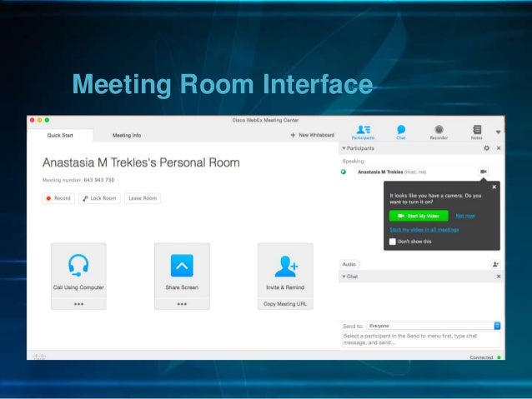Dismiss the camera prompt popup
Screen dimensions: 532x399
coord(494,187)
